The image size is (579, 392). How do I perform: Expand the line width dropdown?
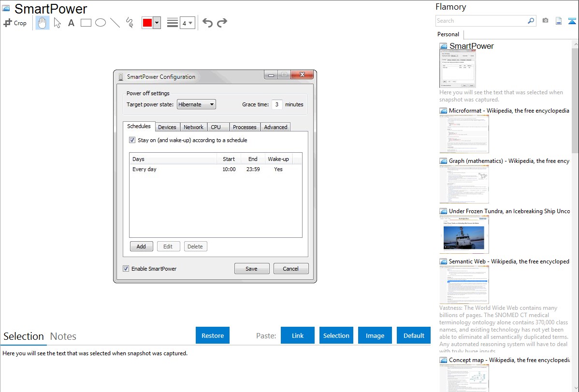click(188, 23)
